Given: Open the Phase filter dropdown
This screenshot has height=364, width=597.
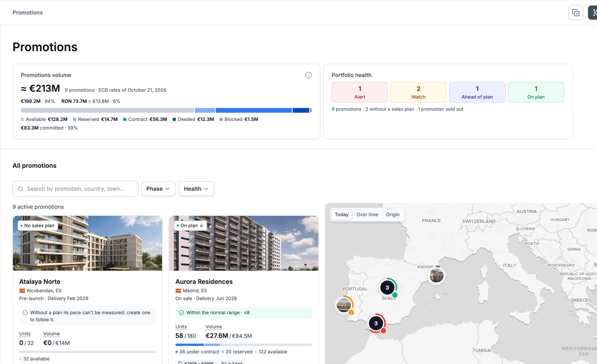Looking at the screenshot, I should 158,189.
